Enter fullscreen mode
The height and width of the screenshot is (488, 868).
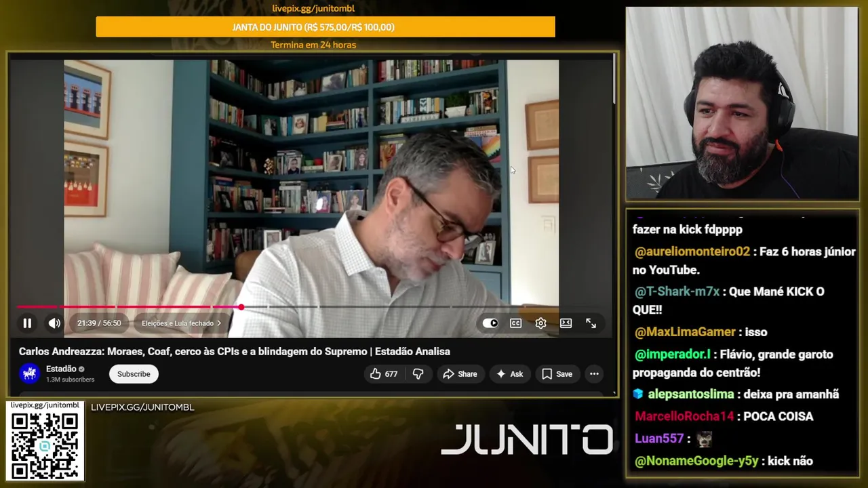click(591, 323)
